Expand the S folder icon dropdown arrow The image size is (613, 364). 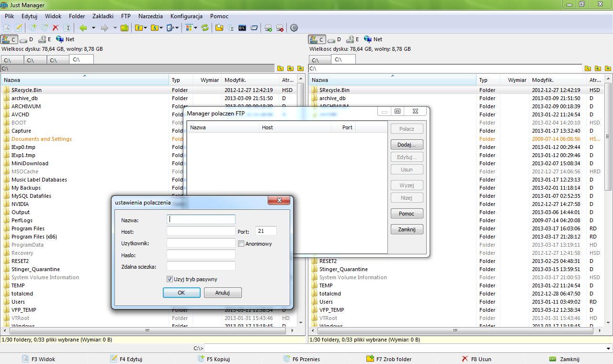(161, 28)
